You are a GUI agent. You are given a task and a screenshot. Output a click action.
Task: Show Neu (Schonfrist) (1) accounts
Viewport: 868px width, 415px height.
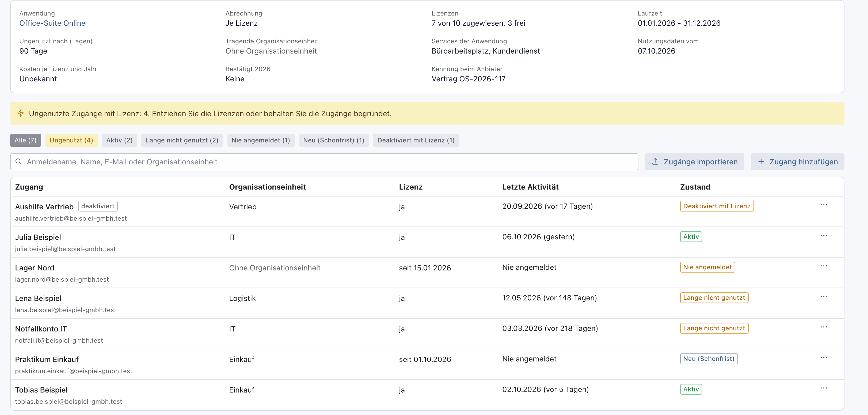334,140
